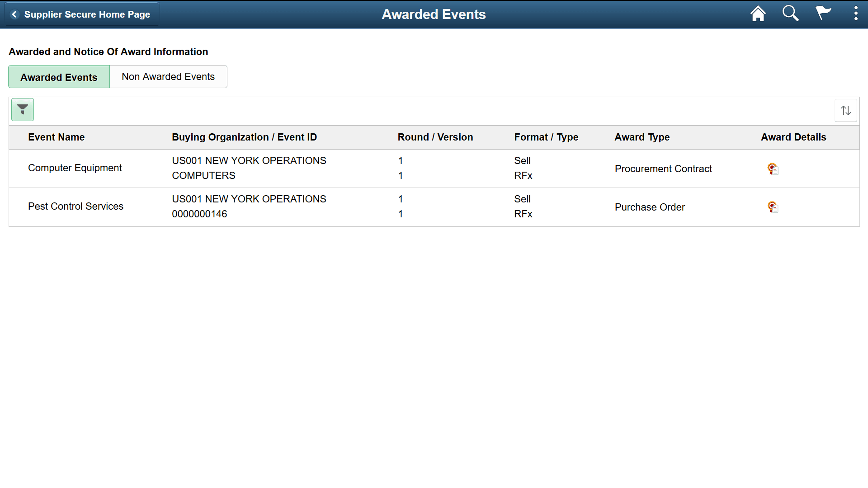This screenshot has height=488, width=868.
Task: Select the Pest Control Services event row
Action: coord(75,206)
